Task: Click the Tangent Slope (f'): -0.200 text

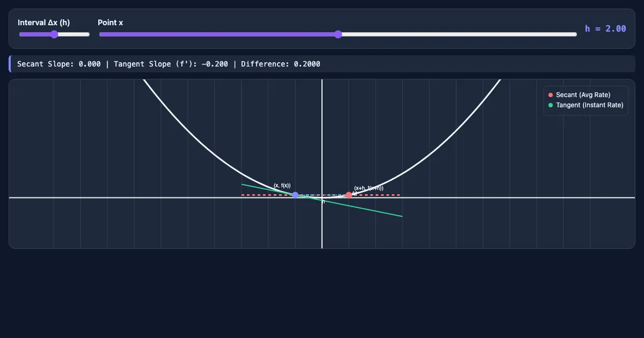Action: click(171, 64)
